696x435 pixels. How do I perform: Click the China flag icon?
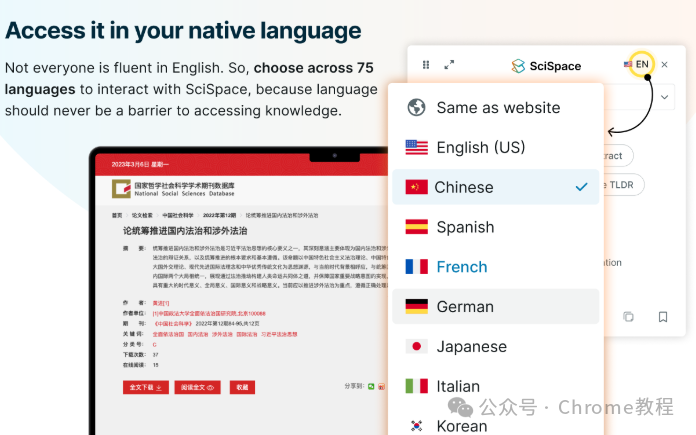pyautogui.click(x=416, y=187)
